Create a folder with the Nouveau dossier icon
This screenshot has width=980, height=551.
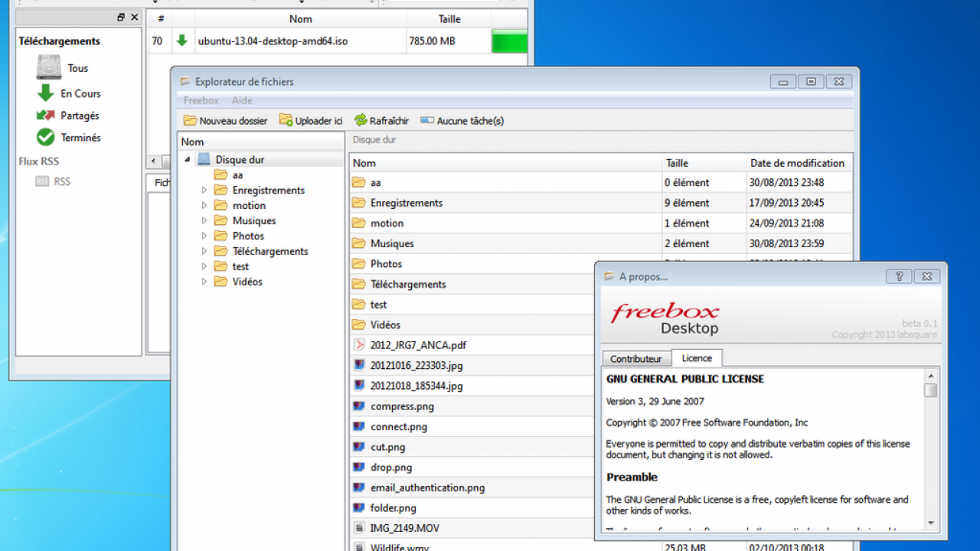click(189, 120)
